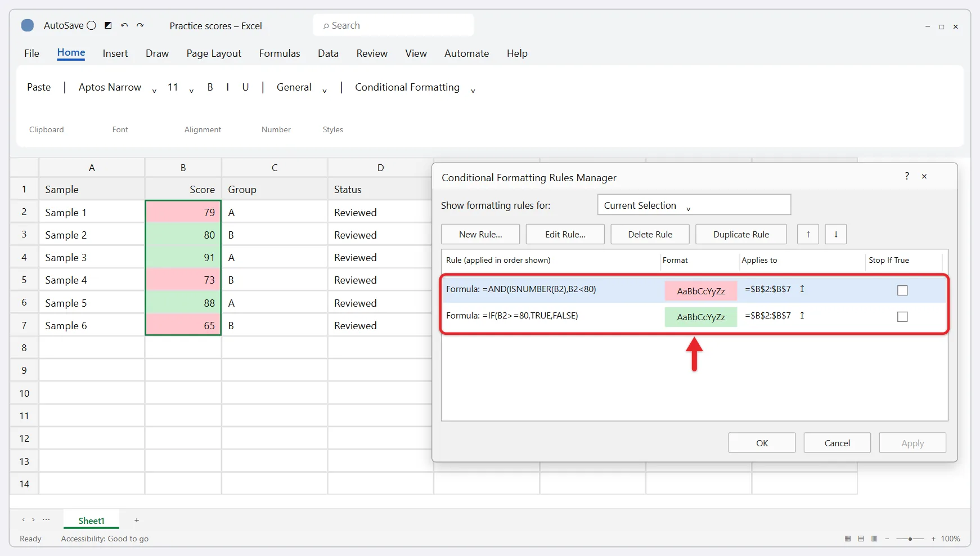Open the font size 11 dropdown
The image size is (980, 556).
click(191, 91)
